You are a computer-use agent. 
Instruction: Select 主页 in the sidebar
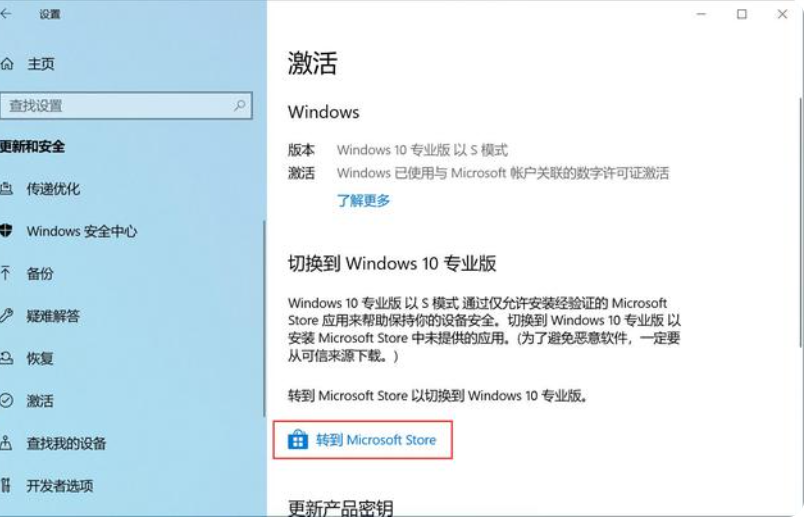coord(41,64)
